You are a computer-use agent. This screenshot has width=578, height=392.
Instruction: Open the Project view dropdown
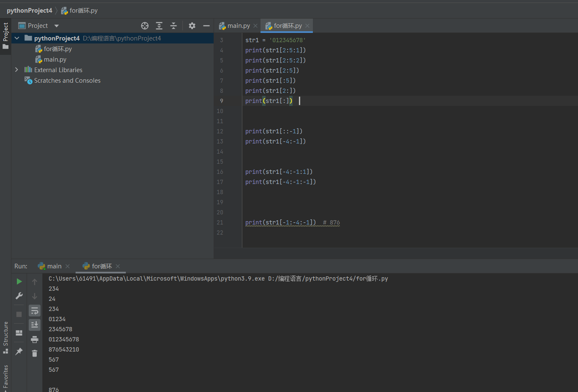tap(57, 26)
